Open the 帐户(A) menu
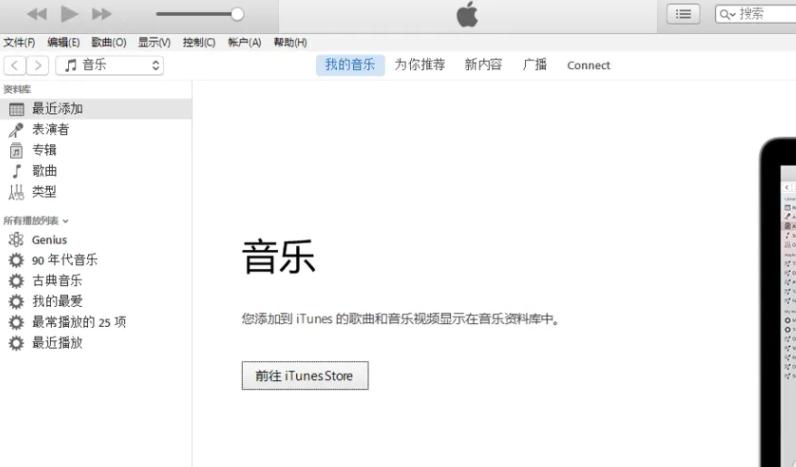Image resolution: width=796 pixels, height=467 pixels. pyautogui.click(x=244, y=42)
